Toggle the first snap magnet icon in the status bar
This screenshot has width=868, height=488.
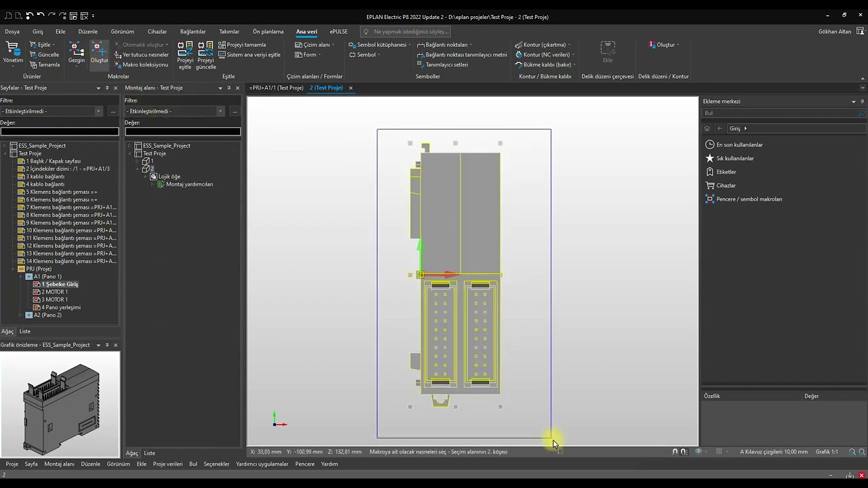[675, 451]
